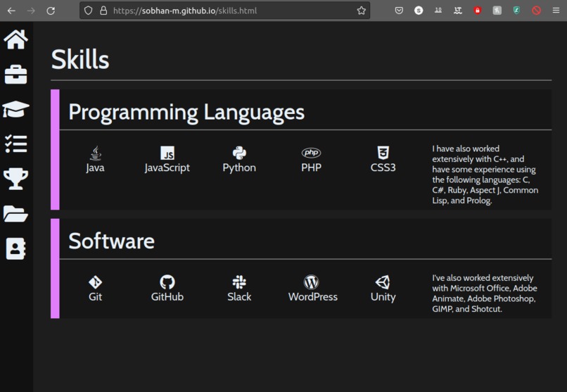Click the red blocked-circle extension icon

pyautogui.click(x=536, y=11)
